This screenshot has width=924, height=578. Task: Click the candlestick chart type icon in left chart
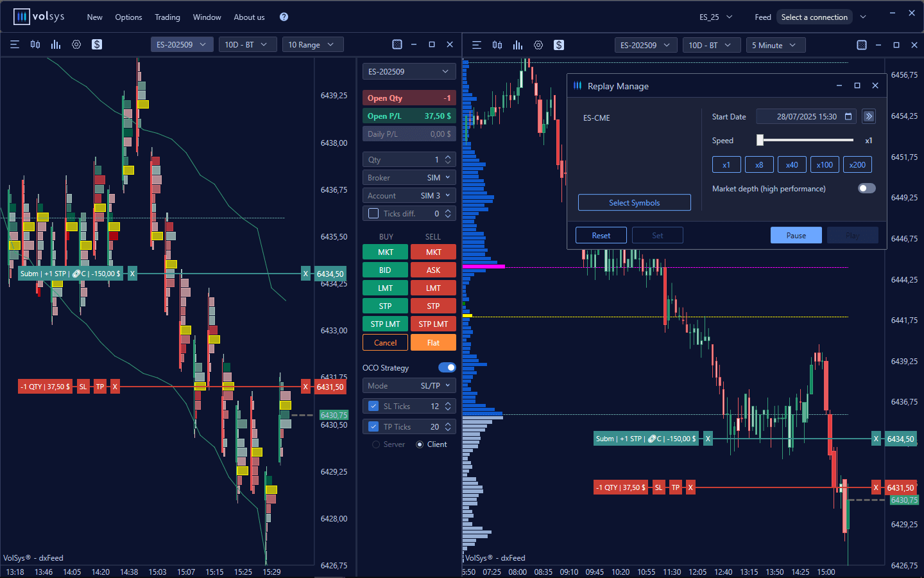[35, 44]
